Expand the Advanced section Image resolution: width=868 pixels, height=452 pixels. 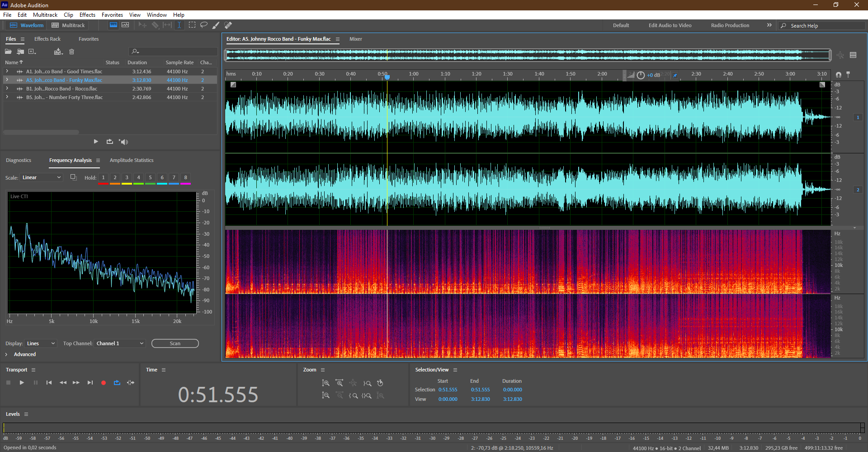(x=6, y=354)
